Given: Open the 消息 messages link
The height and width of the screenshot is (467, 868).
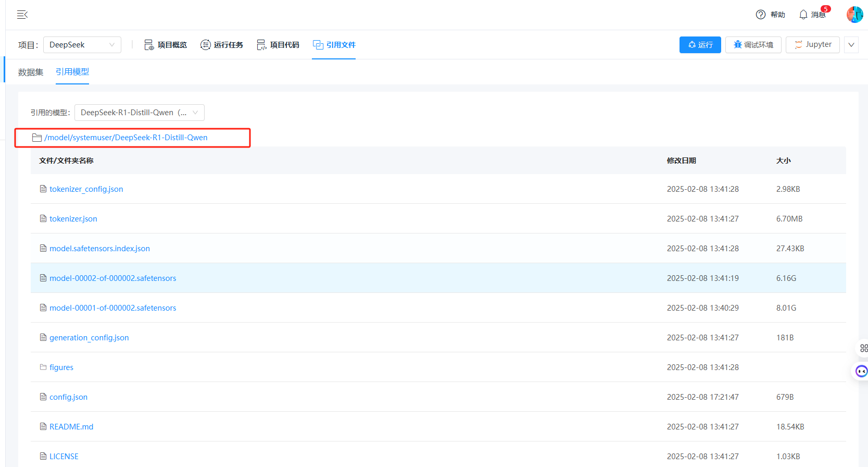Looking at the screenshot, I should click(x=818, y=15).
